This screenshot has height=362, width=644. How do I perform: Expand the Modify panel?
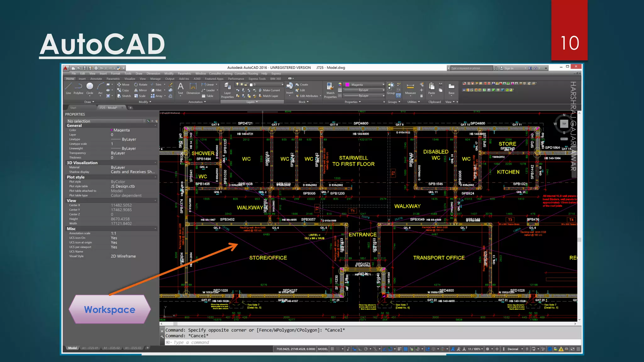pos(145,102)
